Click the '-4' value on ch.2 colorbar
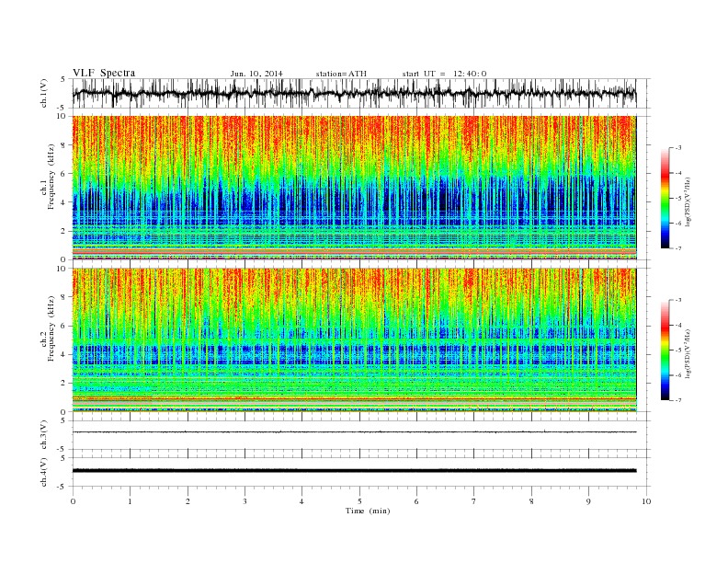The height and width of the screenshot is (563, 728). pos(677,325)
